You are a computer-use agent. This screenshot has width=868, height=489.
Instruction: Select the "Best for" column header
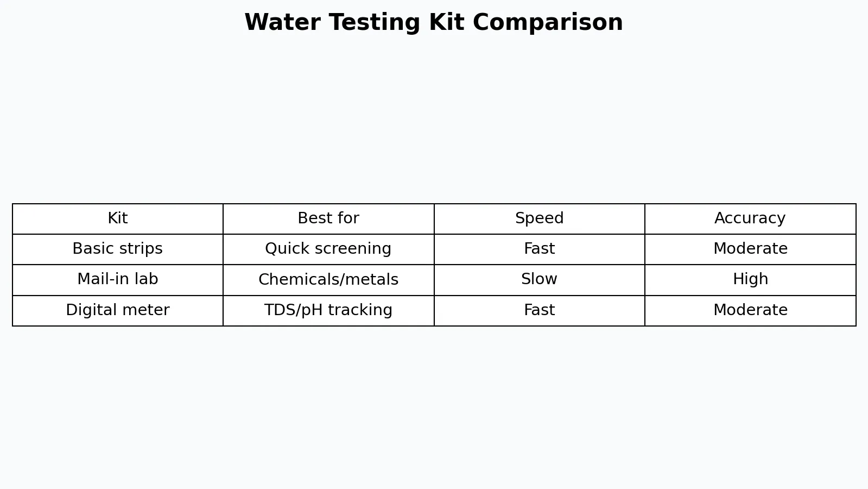point(328,218)
